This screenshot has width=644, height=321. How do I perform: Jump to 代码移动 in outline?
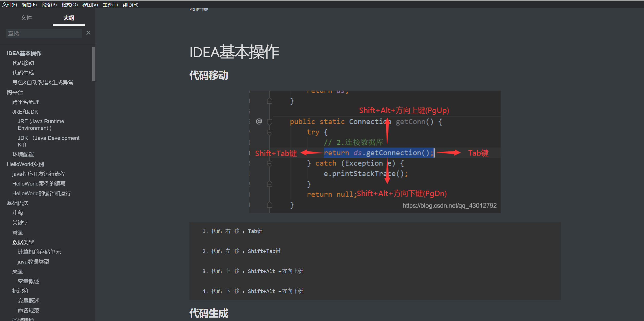[23, 63]
